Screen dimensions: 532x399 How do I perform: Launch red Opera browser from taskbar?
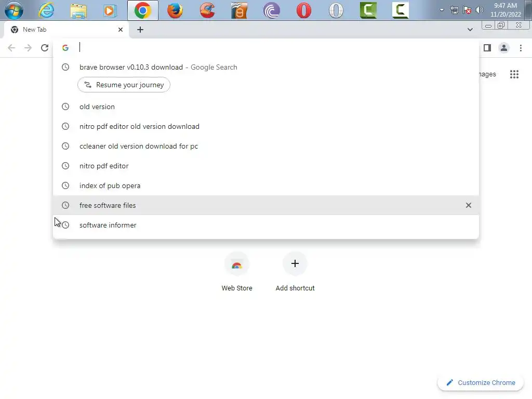point(303,10)
